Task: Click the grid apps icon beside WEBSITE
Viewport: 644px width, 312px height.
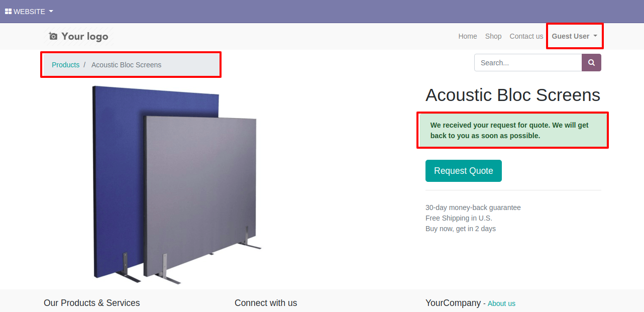Action: coord(8,12)
